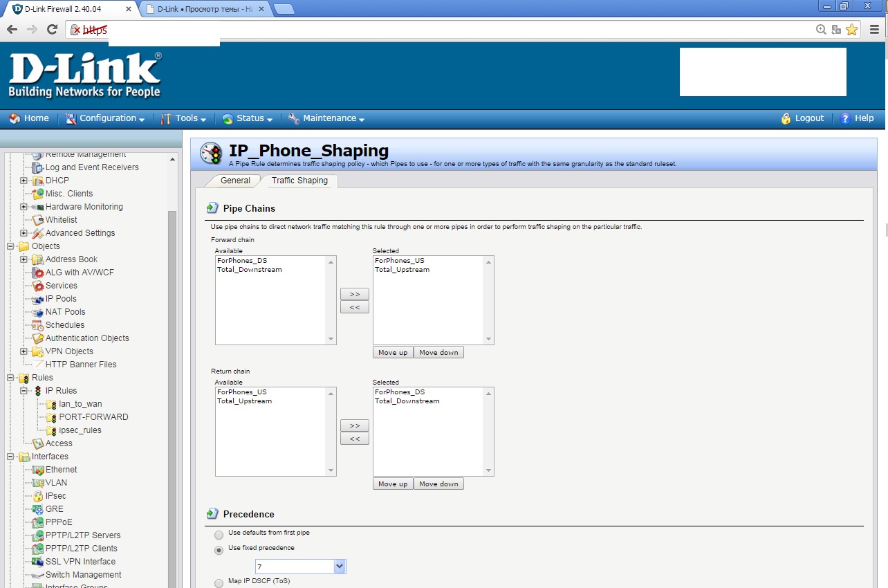This screenshot has width=888, height=588.
Task: Click the IPsec padlock icon
Action: click(38, 496)
